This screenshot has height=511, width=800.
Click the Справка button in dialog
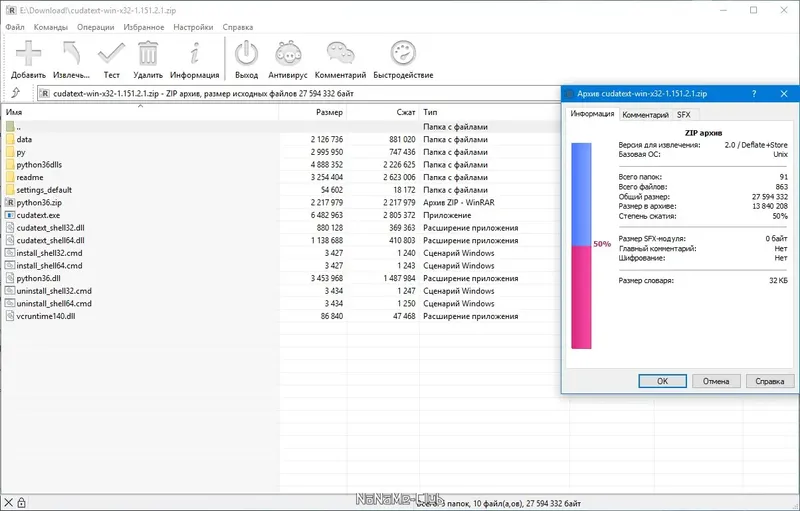[770, 381]
